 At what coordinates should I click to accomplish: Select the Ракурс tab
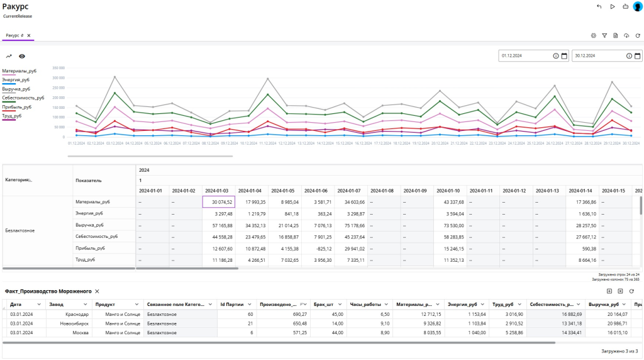14,35
